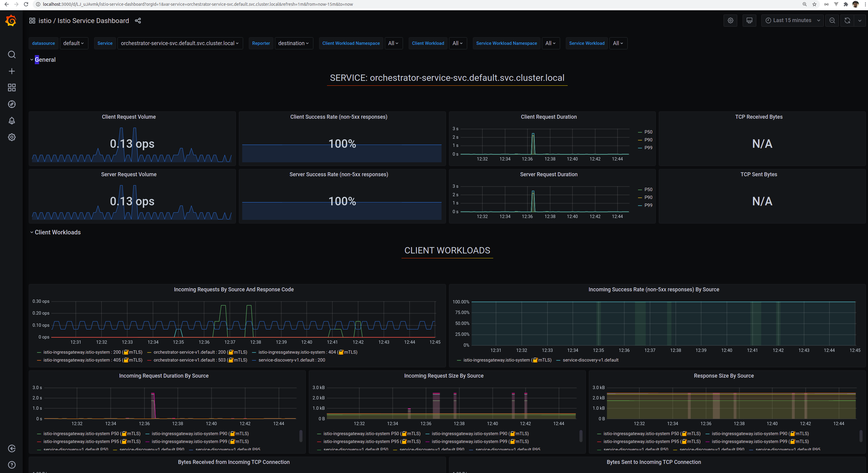Open the Reporter destination dropdown

click(x=293, y=43)
